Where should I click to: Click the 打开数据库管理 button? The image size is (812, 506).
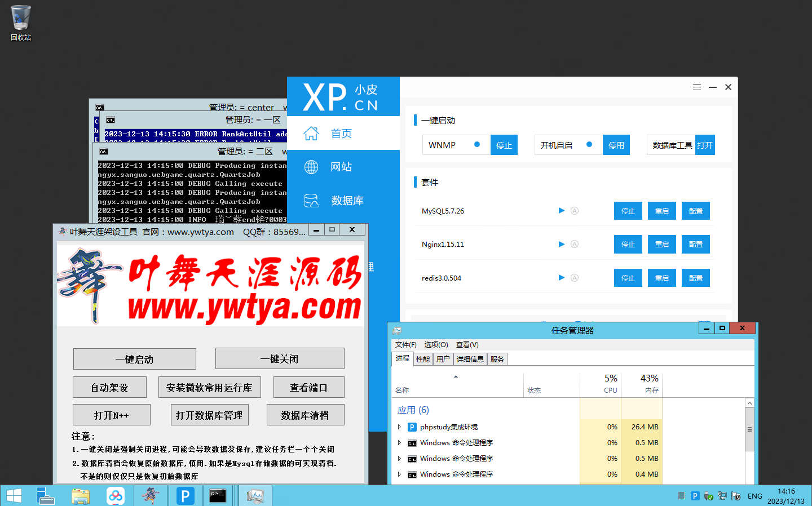point(209,415)
